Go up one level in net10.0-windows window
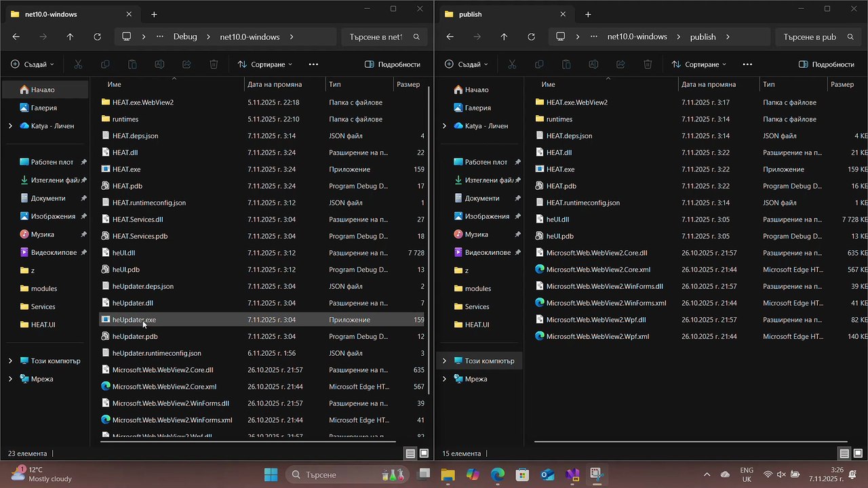The image size is (868, 488). point(70,37)
